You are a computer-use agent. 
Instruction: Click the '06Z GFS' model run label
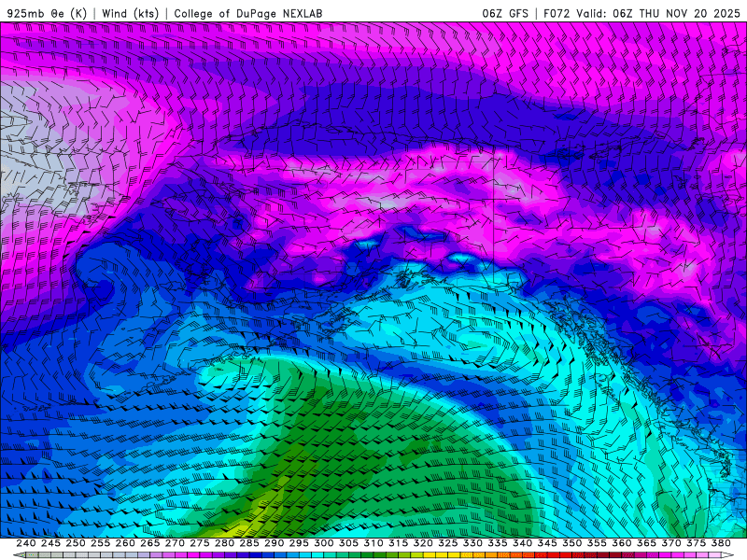point(505,13)
